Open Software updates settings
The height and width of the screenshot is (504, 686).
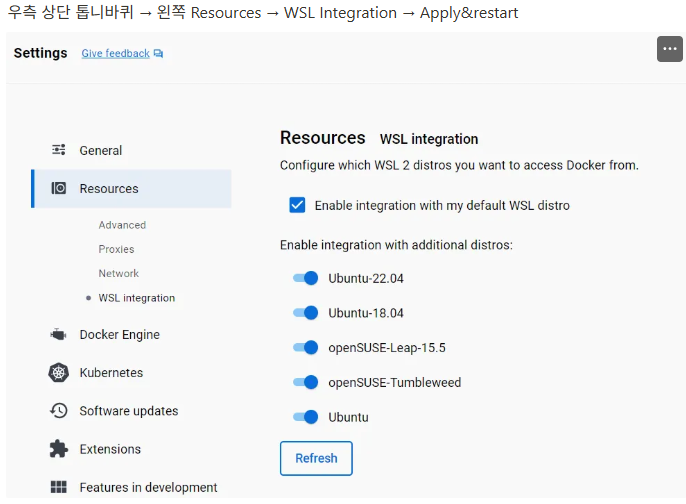point(129,411)
